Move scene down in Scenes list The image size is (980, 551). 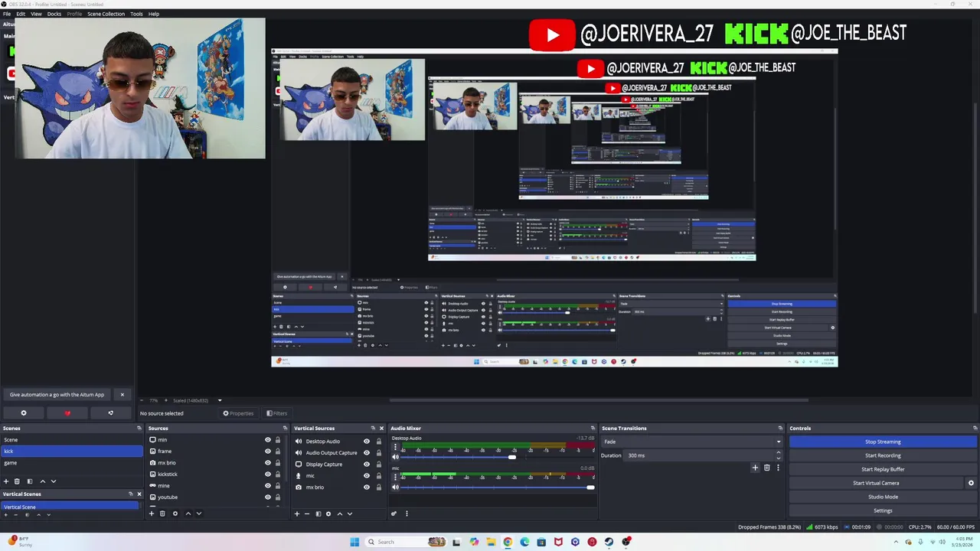click(54, 481)
